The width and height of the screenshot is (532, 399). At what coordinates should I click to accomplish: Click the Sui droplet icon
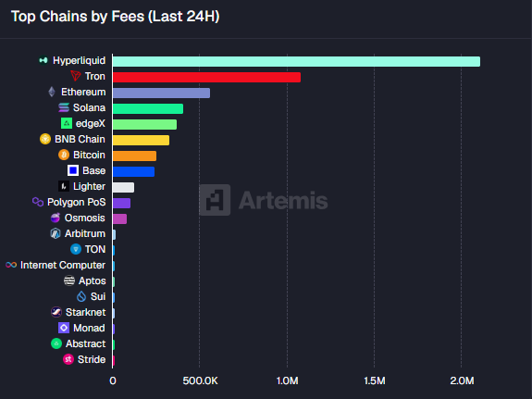pos(81,296)
